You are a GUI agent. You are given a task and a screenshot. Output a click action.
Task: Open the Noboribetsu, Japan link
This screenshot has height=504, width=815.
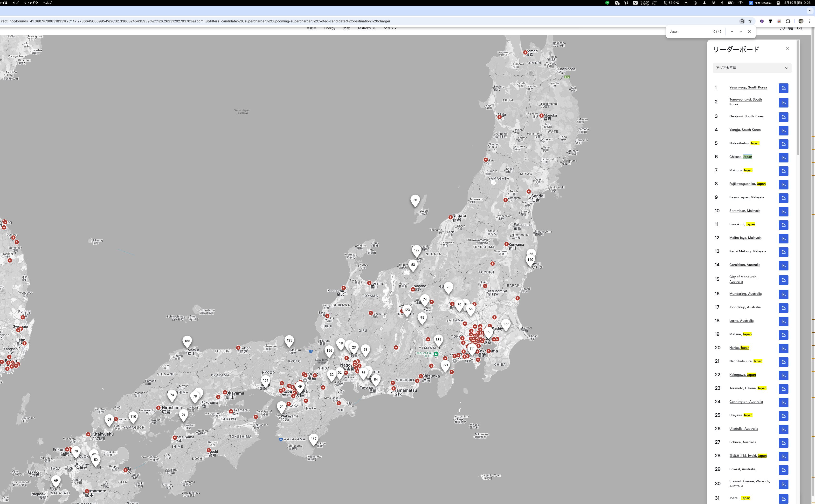(x=744, y=143)
